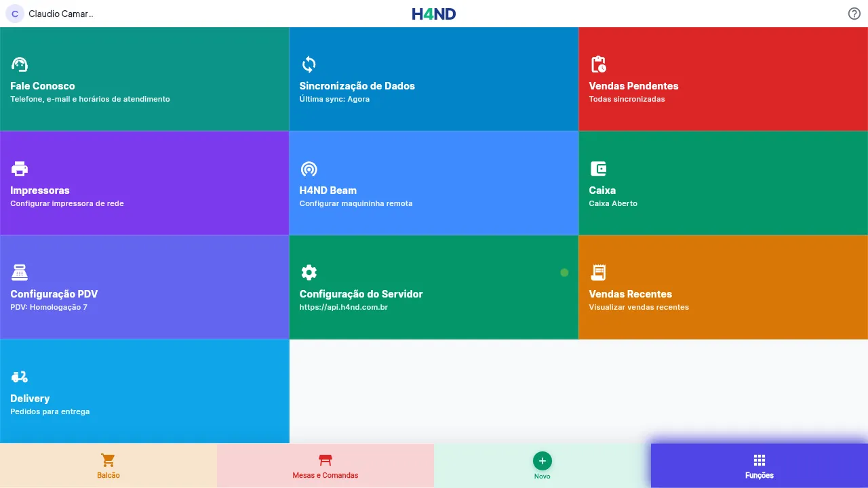Screen dimensions: 868x488
Task: Click the receipt icon on Vendas Recentes
Action: pyautogui.click(x=598, y=272)
